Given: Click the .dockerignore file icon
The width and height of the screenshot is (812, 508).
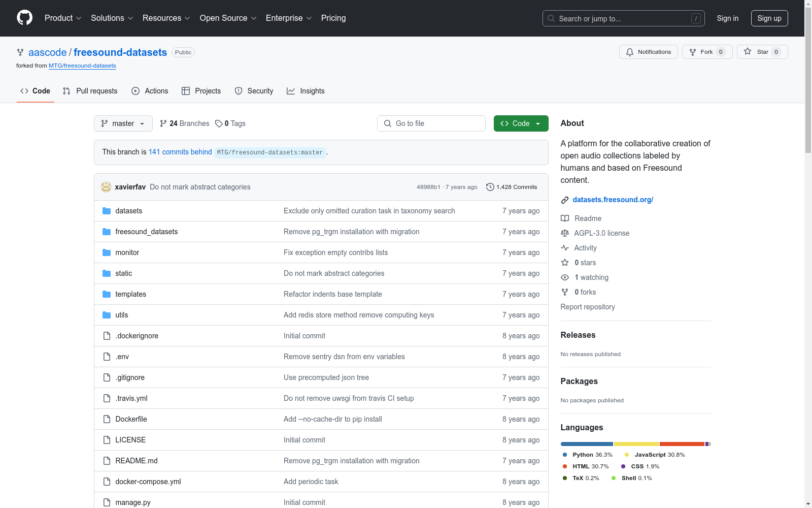Looking at the screenshot, I should point(107,336).
